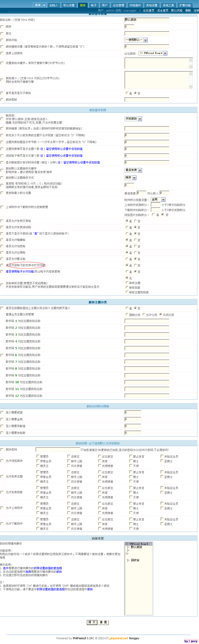Tick the 版块图标 checkbox
199x644 pixels.
2,99
